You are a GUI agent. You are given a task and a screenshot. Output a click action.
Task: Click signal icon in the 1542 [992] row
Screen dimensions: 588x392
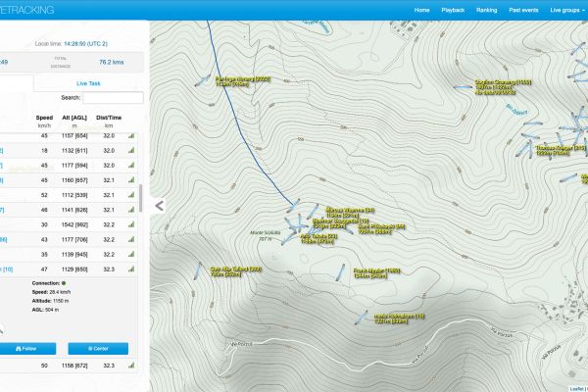click(131, 224)
